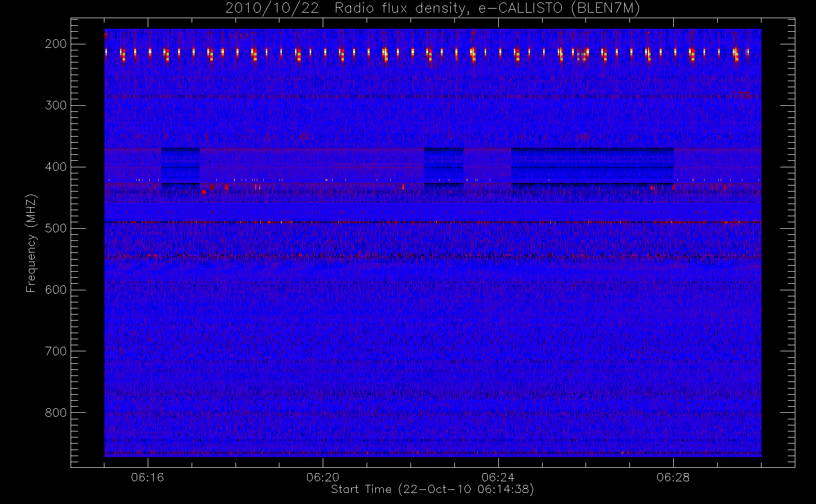This screenshot has width=816, height=504.
Task: Click the 800 frequency tick label
Action: point(56,413)
